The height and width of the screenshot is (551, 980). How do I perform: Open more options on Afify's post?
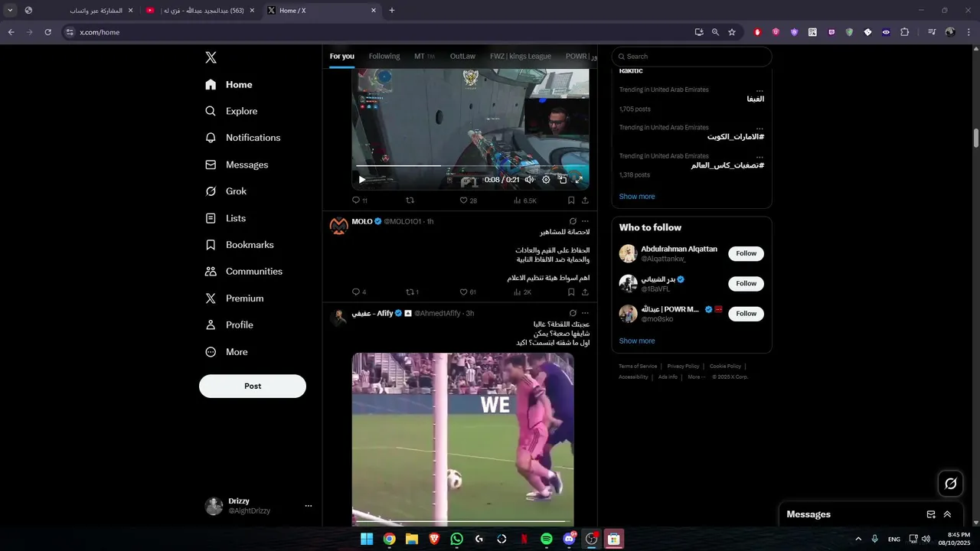tap(585, 313)
